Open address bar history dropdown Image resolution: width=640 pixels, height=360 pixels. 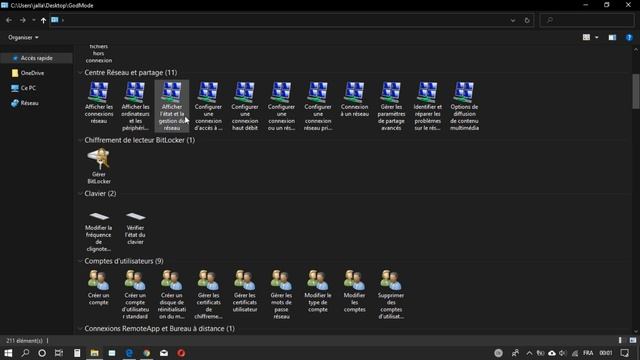513,20
